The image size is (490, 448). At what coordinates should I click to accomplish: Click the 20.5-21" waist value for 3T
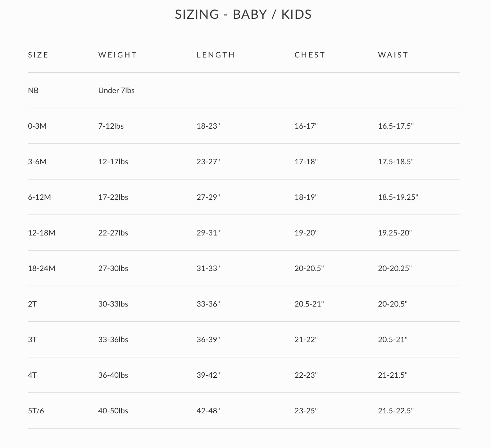(393, 340)
